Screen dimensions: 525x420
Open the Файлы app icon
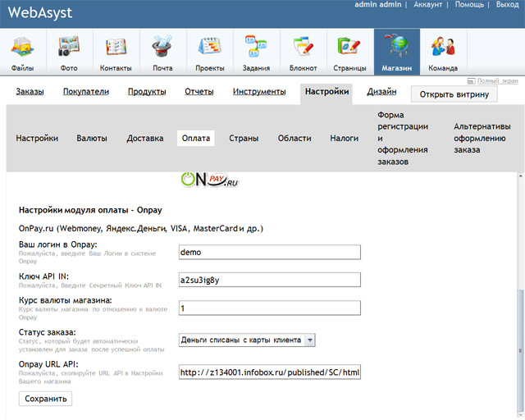[x=23, y=52]
